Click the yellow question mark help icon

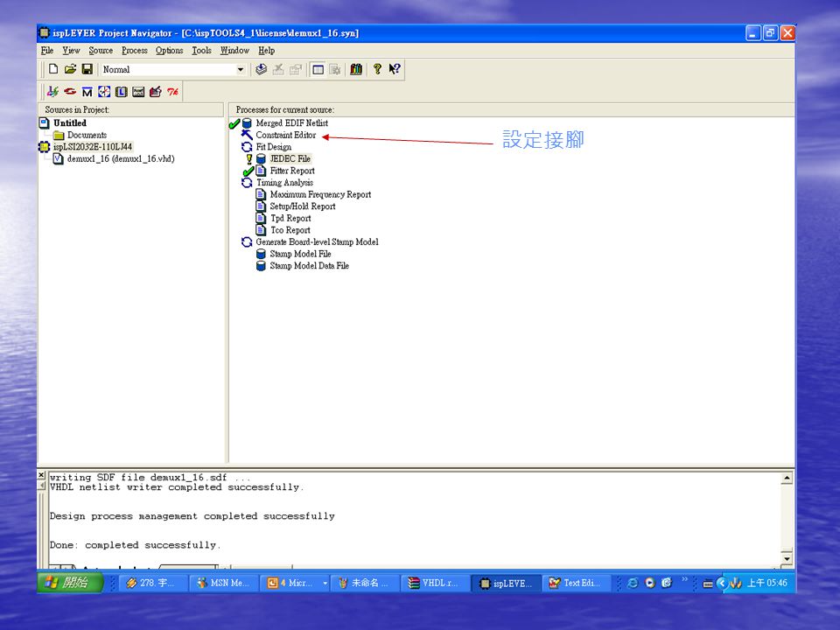[378, 69]
